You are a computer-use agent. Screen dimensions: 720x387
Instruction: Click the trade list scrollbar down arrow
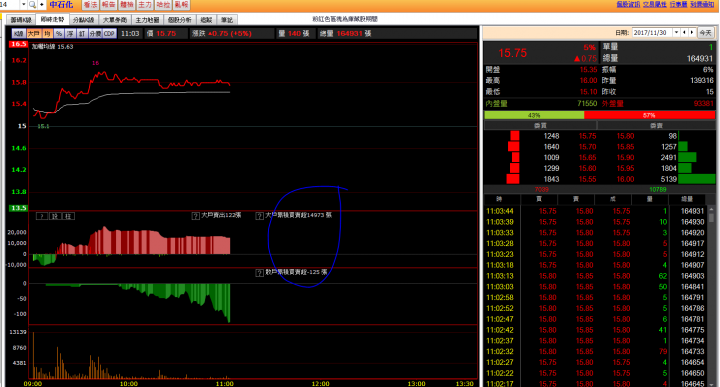(711, 384)
